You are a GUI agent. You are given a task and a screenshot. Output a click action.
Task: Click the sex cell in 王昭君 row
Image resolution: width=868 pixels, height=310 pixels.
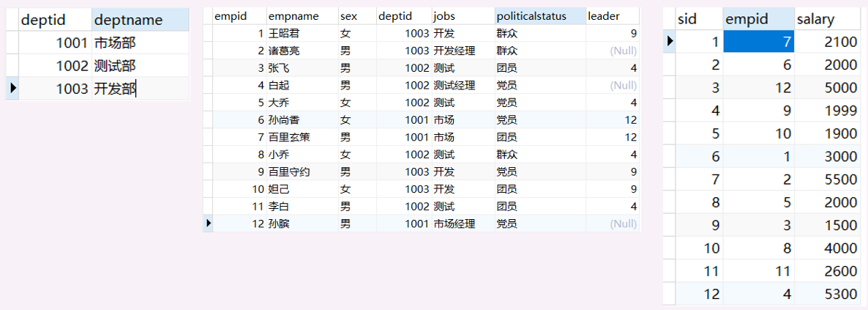pyautogui.click(x=357, y=33)
